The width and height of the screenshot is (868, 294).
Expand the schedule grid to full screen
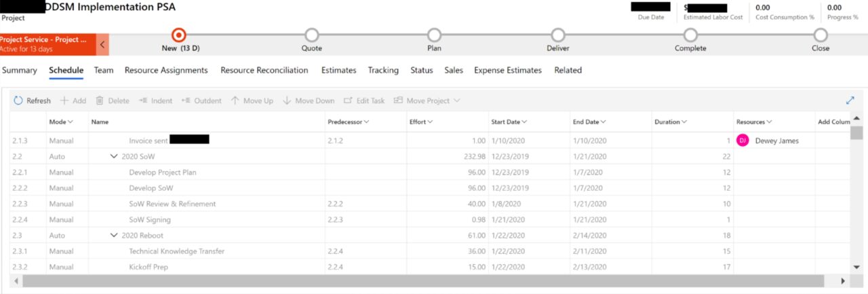(x=850, y=100)
